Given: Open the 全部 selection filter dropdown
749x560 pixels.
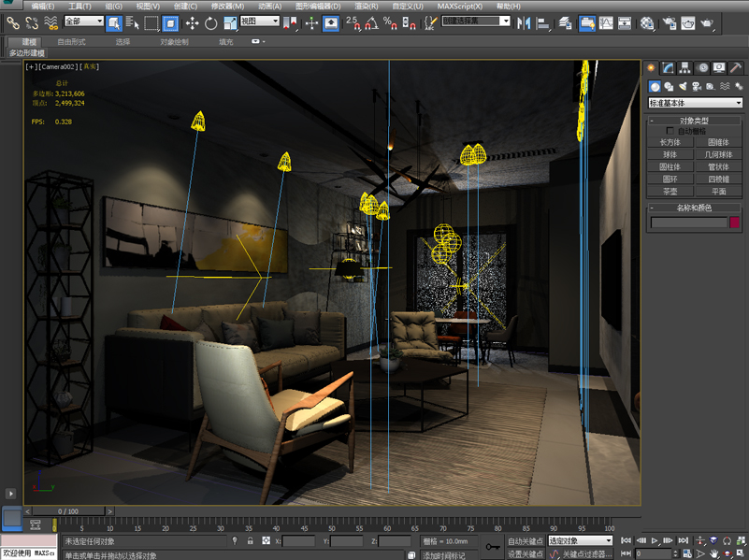Looking at the screenshot, I should tap(83, 22).
